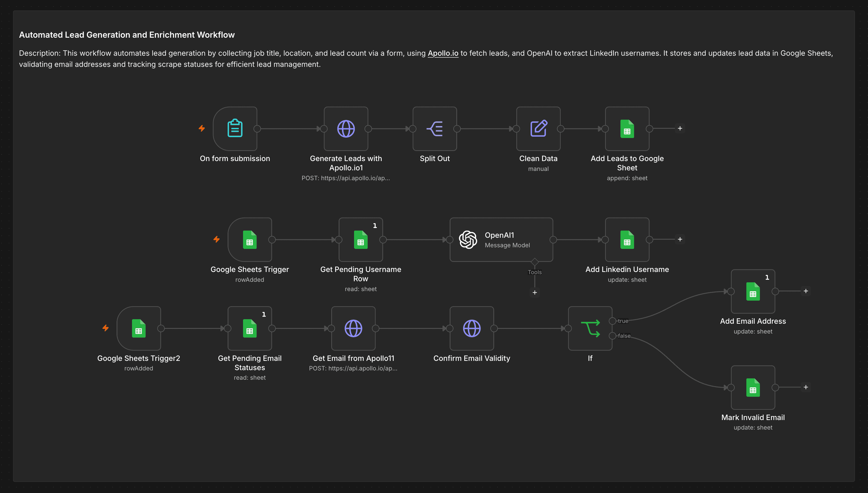Click the 'Mark Invalid Email' label text
The width and height of the screenshot is (868, 493).
click(753, 417)
